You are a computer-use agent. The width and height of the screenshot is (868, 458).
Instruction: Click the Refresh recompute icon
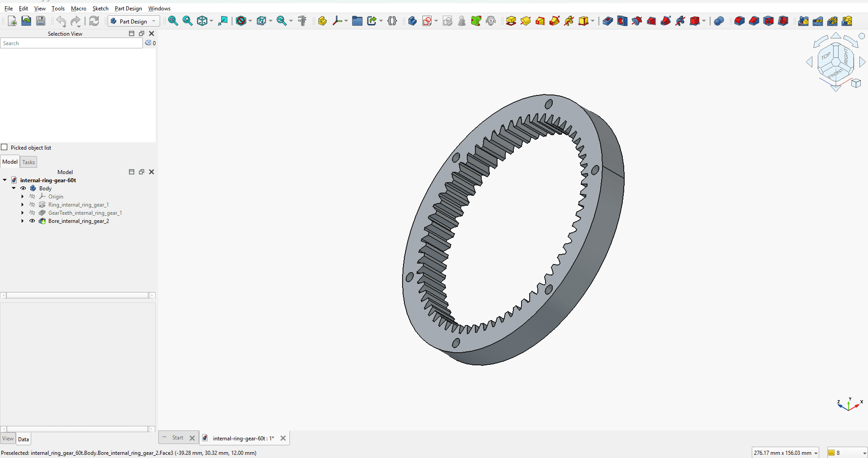(94, 21)
